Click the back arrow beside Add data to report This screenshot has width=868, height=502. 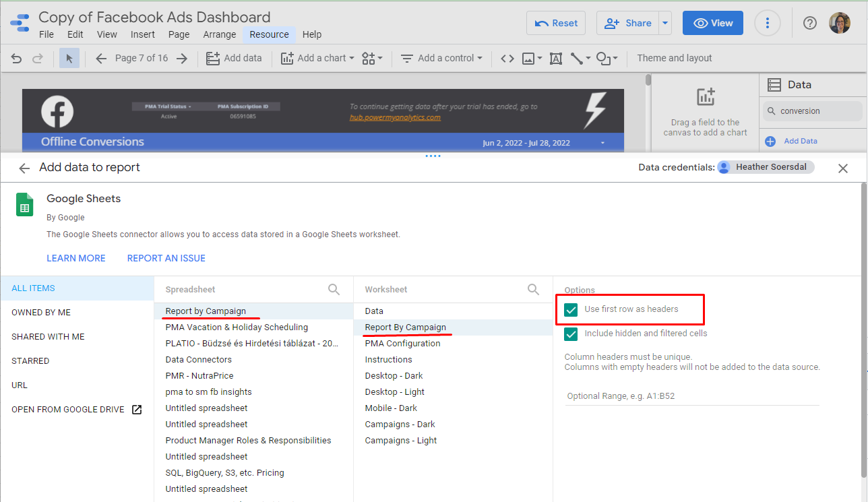tap(24, 168)
